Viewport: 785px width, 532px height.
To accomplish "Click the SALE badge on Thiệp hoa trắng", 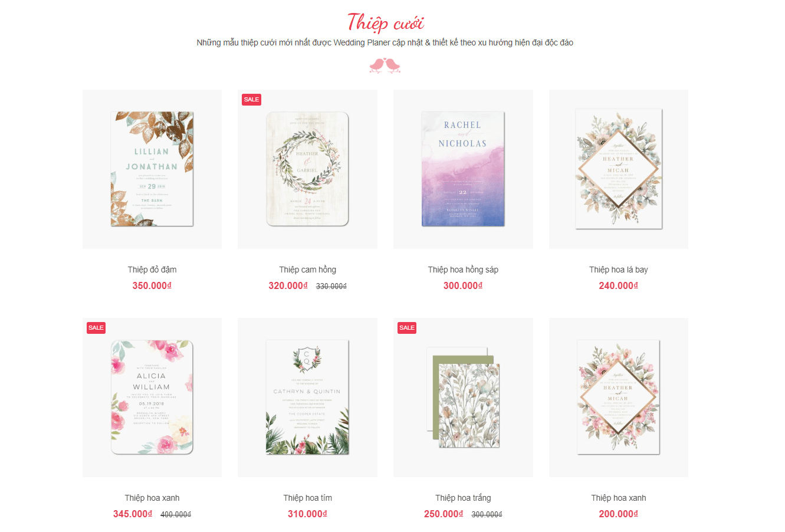I will (407, 328).
